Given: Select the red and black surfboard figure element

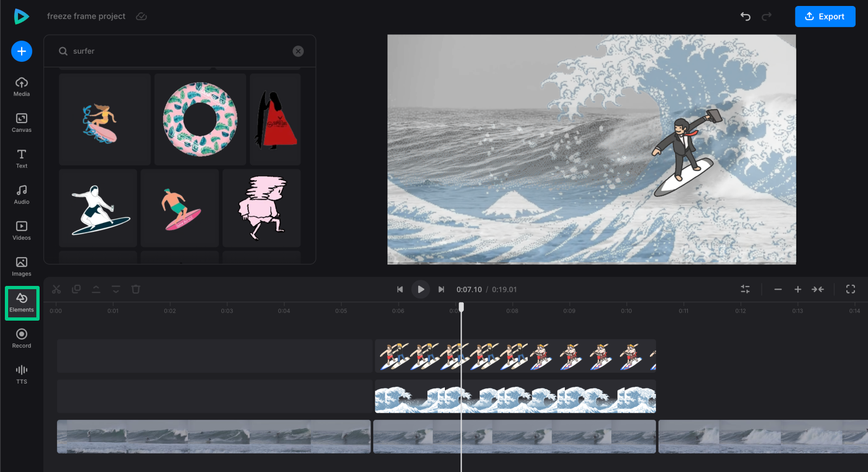Looking at the screenshot, I should [x=276, y=119].
